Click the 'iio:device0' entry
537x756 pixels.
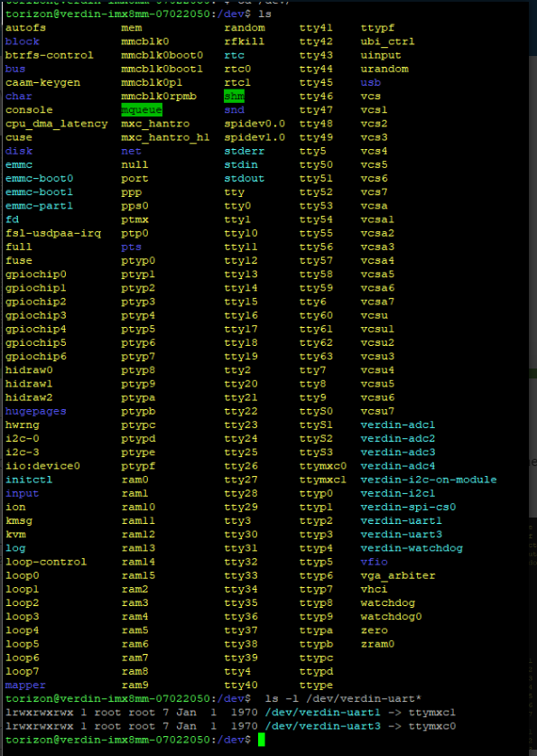tap(42, 466)
